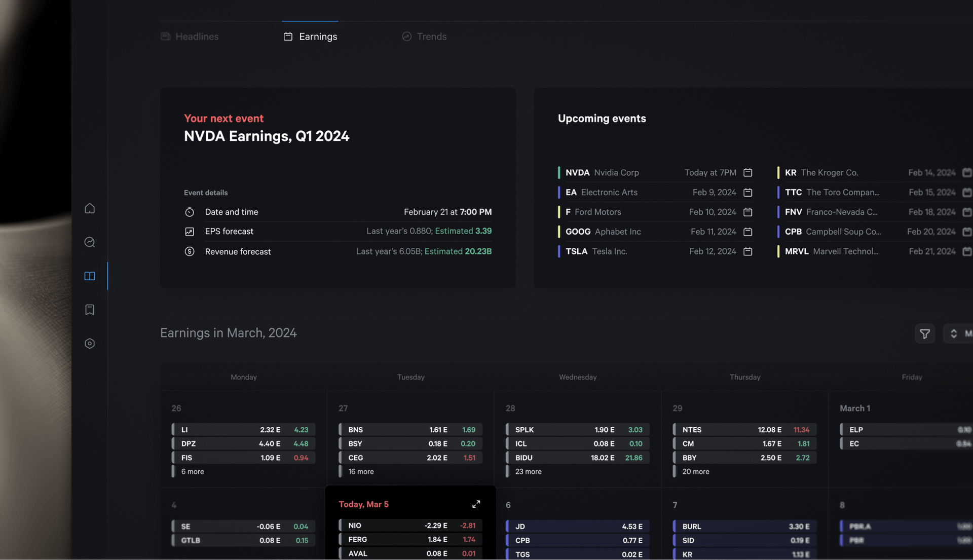
Task: Open GOOG Alphabet Inc upcoming event
Action: tap(603, 232)
